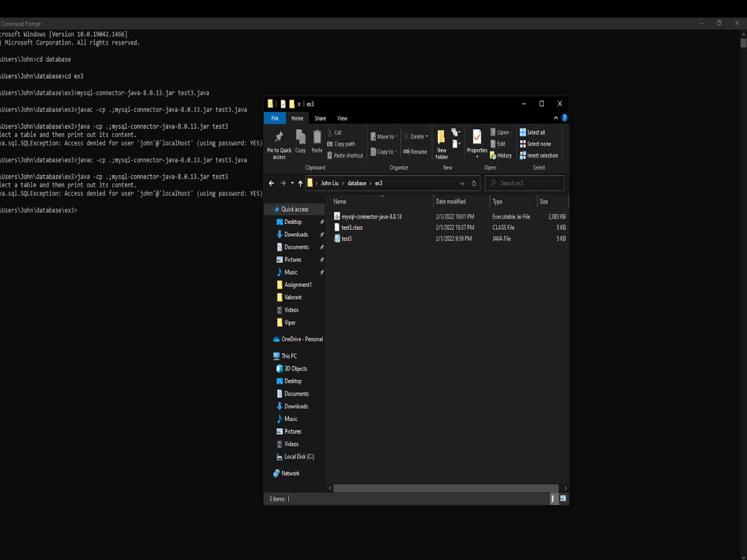747x560 pixels.
Task: Expand the Delete dropdown arrow
Action: coord(427,136)
